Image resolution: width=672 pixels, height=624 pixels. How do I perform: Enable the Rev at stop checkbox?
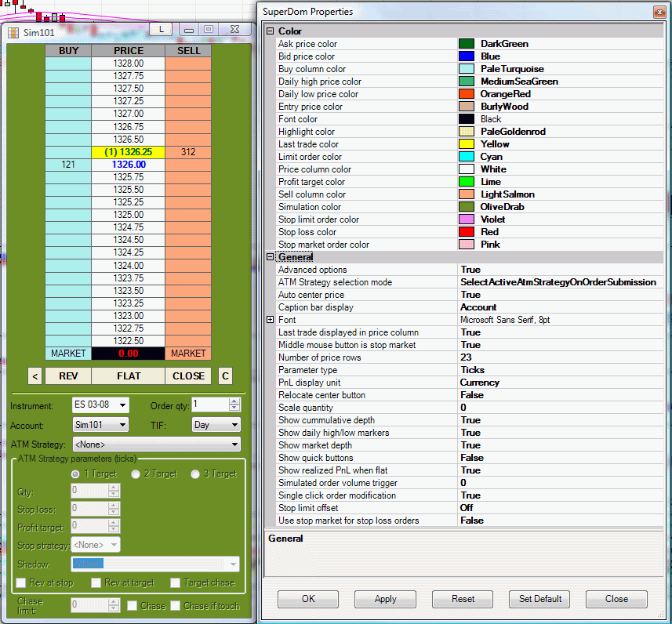[20, 582]
